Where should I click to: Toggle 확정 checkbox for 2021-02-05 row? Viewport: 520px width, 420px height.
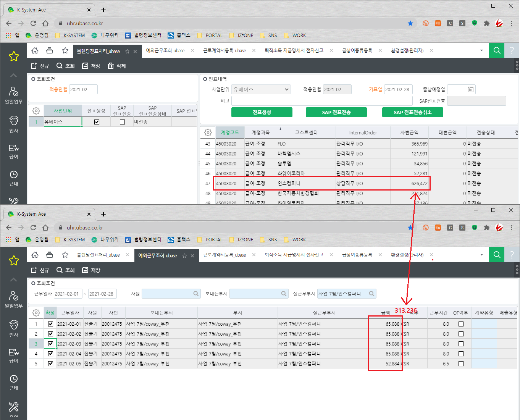pyautogui.click(x=50, y=363)
